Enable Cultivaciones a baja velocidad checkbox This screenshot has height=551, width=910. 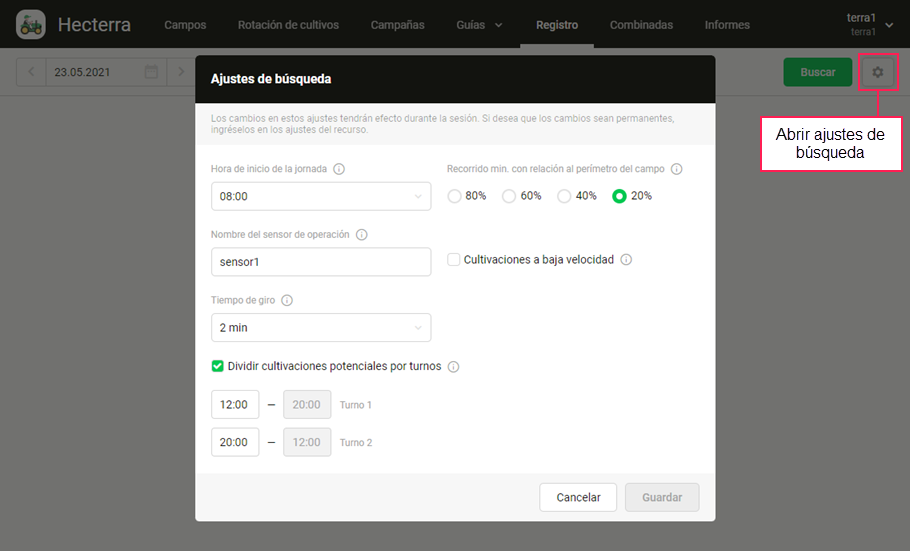click(x=454, y=260)
